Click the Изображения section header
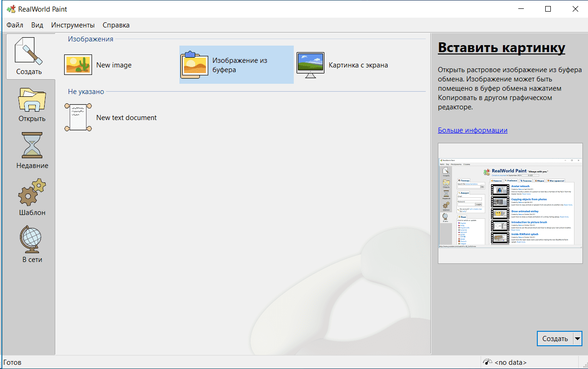This screenshot has height=369, width=588. click(x=91, y=39)
